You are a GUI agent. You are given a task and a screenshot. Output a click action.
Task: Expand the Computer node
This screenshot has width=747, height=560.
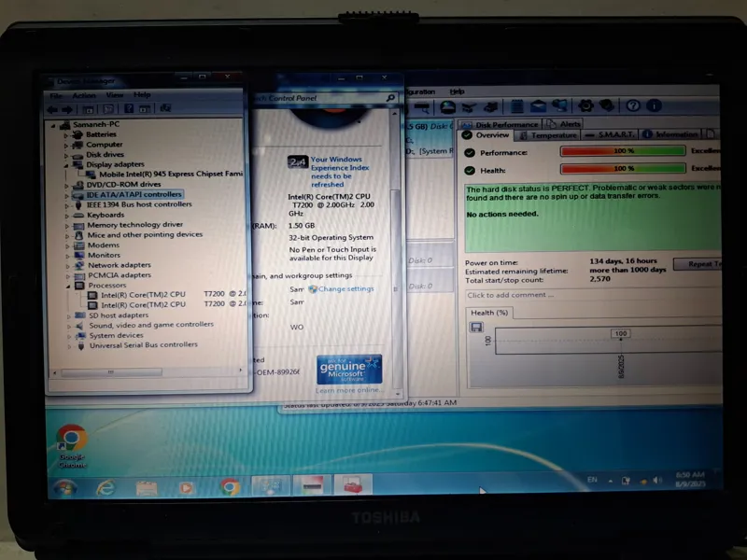[x=65, y=146]
